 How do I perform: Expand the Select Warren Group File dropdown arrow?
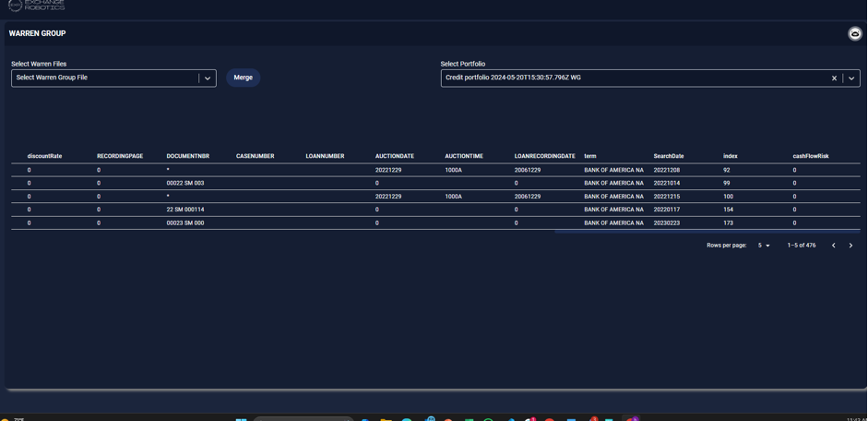(208, 78)
